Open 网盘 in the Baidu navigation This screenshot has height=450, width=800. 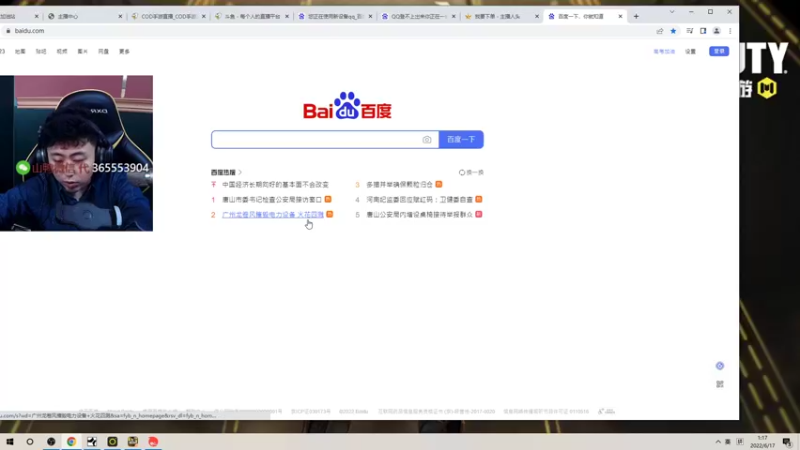point(103,52)
